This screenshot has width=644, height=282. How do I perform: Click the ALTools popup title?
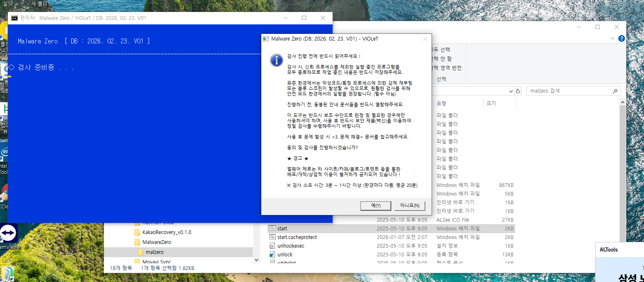click(609, 249)
